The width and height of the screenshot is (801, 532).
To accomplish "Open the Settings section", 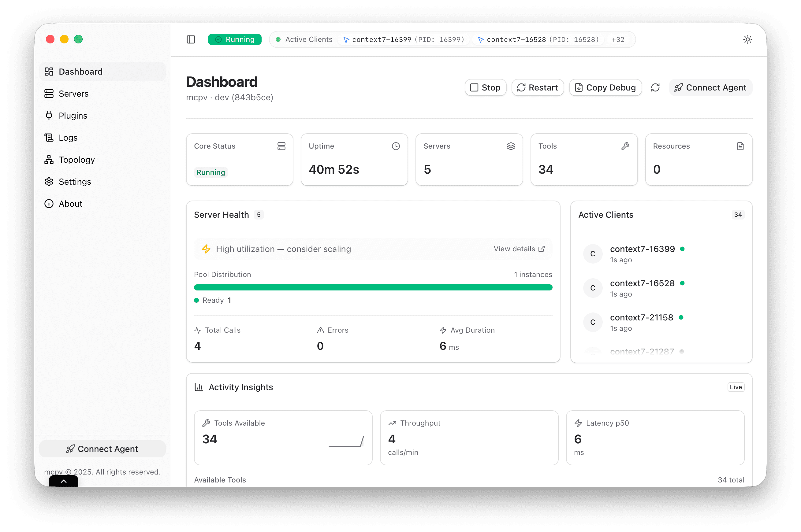I will [75, 182].
